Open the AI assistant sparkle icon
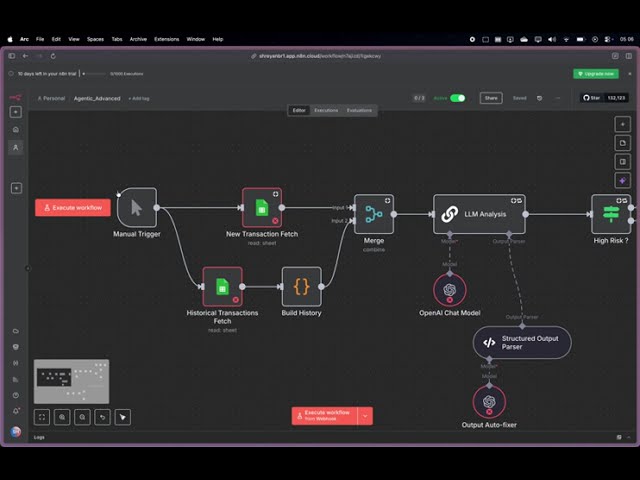 623,181
